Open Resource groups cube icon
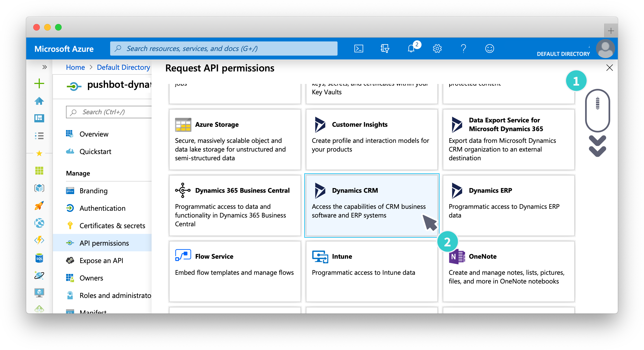The height and width of the screenshot is (350, 644). 39,188
